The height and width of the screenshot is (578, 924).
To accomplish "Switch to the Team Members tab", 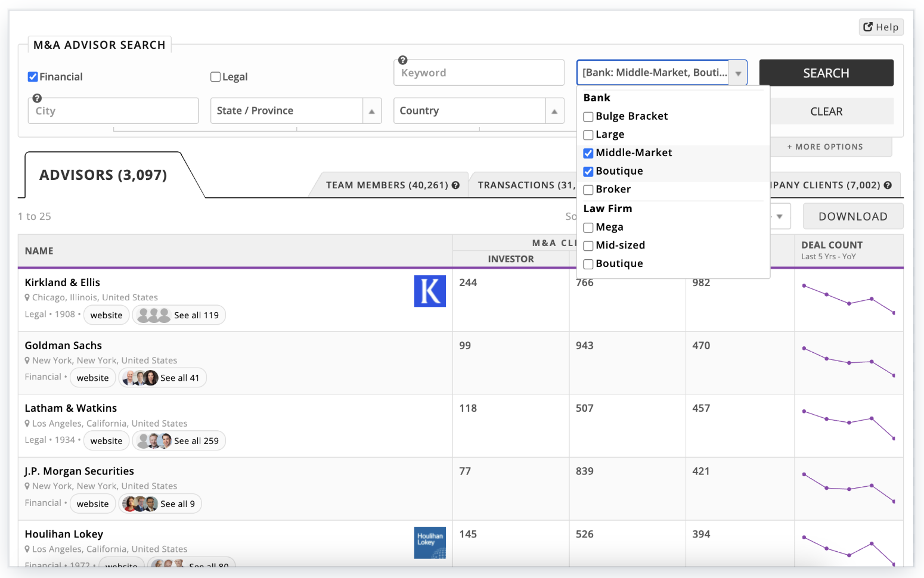I will click(x=386, y=185).
